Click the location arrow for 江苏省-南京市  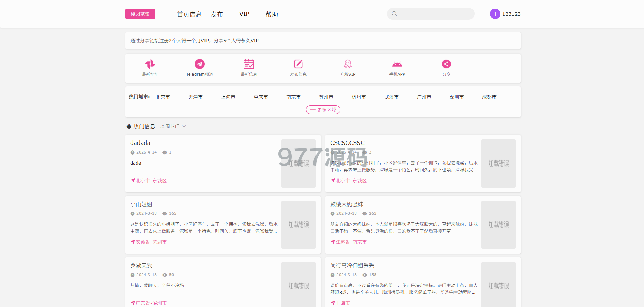click(x=333, y=242)
